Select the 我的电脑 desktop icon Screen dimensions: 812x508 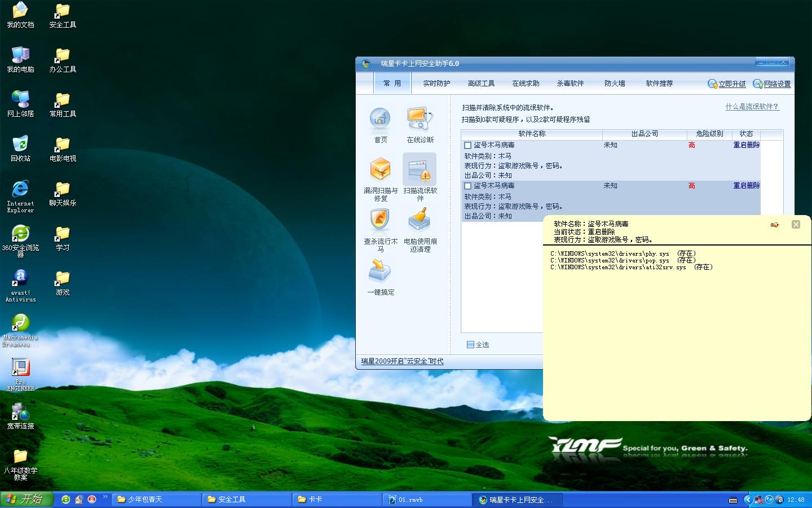[20, 60]
